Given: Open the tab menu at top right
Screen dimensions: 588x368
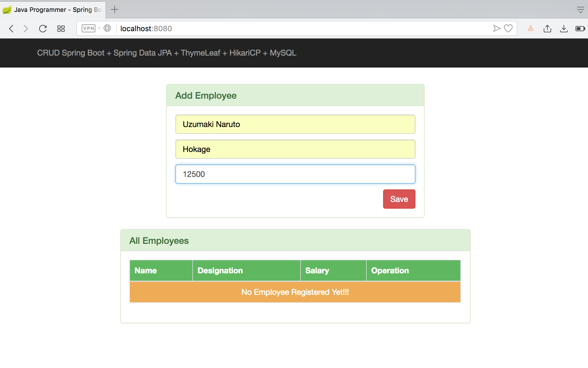Looking at the screenshot, I should 580,10.
